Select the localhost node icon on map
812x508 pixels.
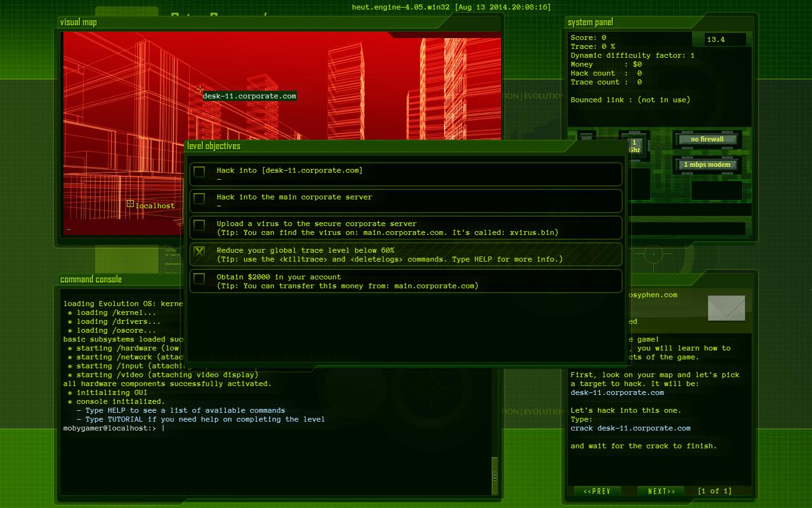tap(130, 204)
